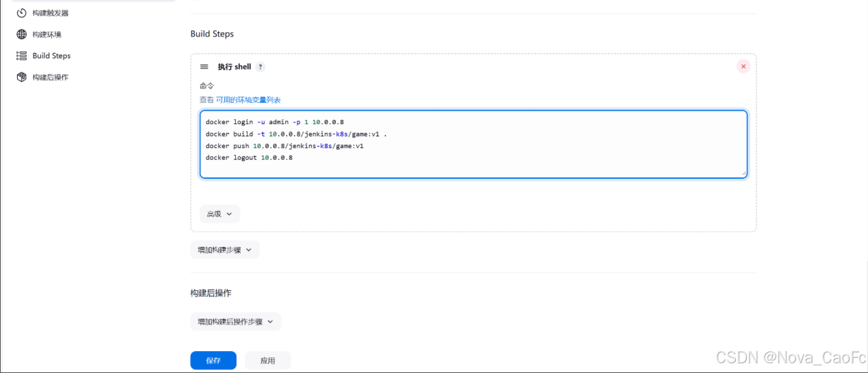This screenshot has height=373, width=868.
Task: Click the docker login command line
Action: tap(275, 122)
